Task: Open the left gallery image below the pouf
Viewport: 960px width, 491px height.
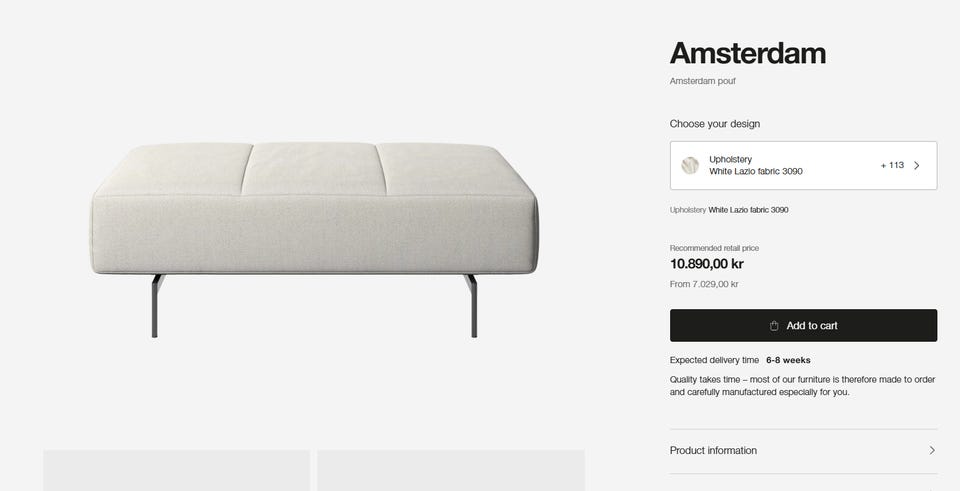Action: click(176, 471)
